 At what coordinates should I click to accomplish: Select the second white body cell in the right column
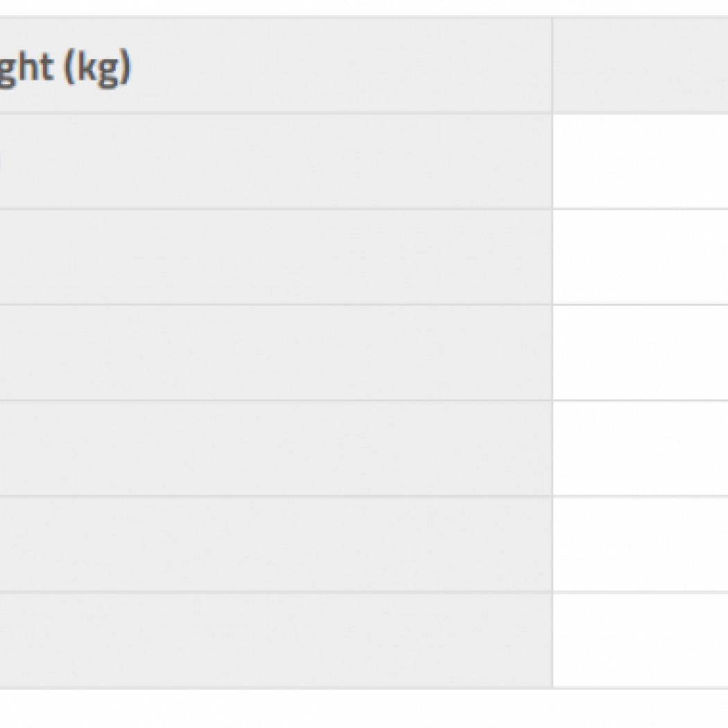click(640, 257)
